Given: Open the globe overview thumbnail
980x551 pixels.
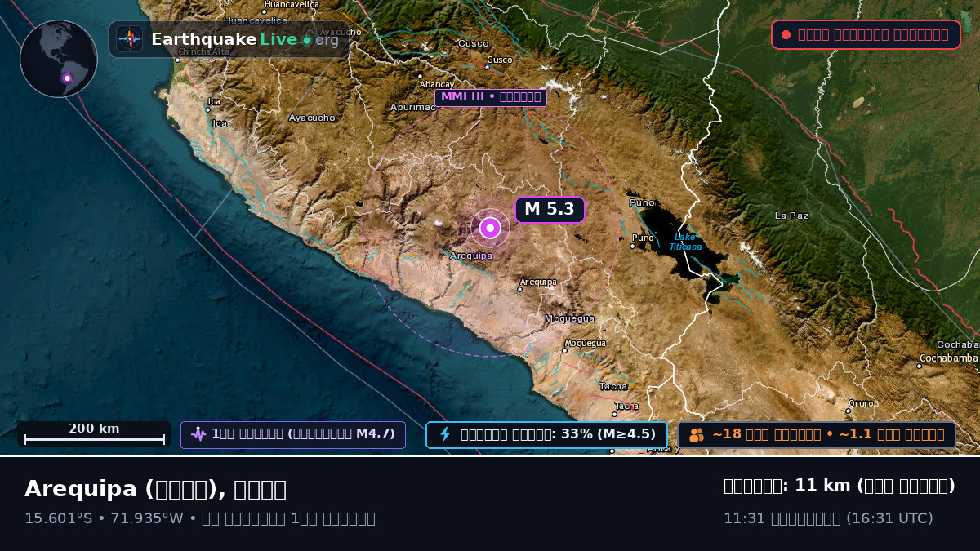Looking at the screenshot, I should pos(59,59).
